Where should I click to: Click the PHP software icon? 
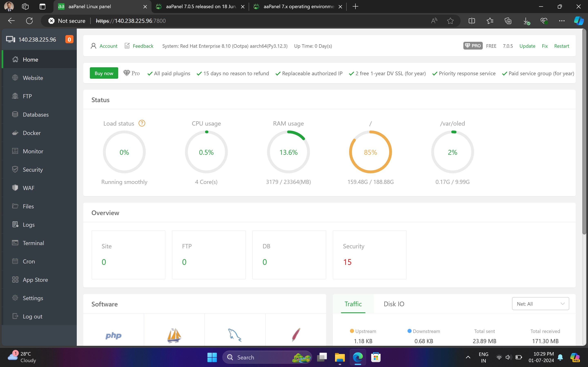point(113,335)
